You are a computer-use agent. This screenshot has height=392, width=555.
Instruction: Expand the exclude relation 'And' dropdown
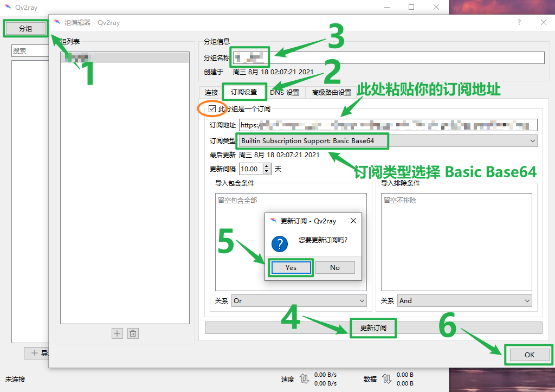pyautogui.click(x=464, y=300)
